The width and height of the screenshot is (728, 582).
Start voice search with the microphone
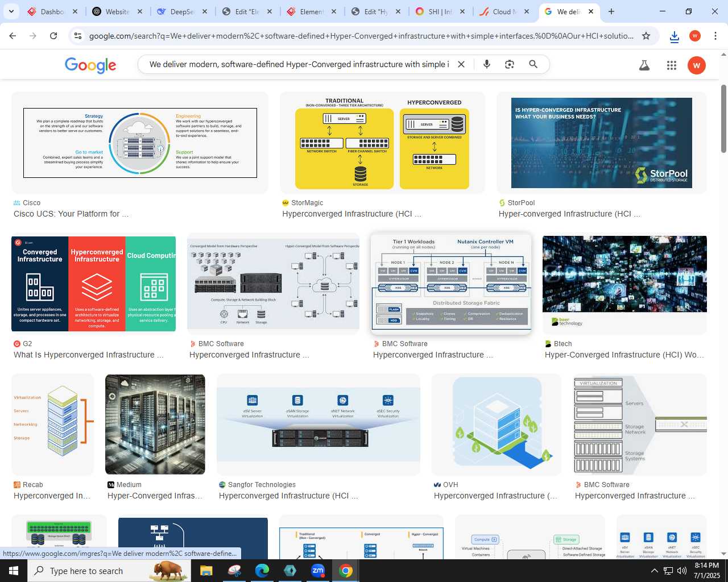[487, 64]
